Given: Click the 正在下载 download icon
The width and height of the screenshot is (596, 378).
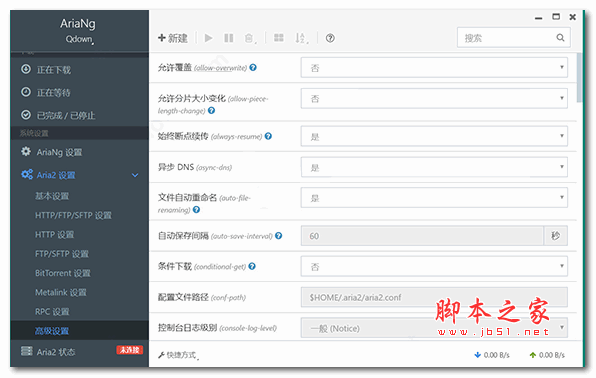Looking at the screenshot, I should tap(26, 69).
